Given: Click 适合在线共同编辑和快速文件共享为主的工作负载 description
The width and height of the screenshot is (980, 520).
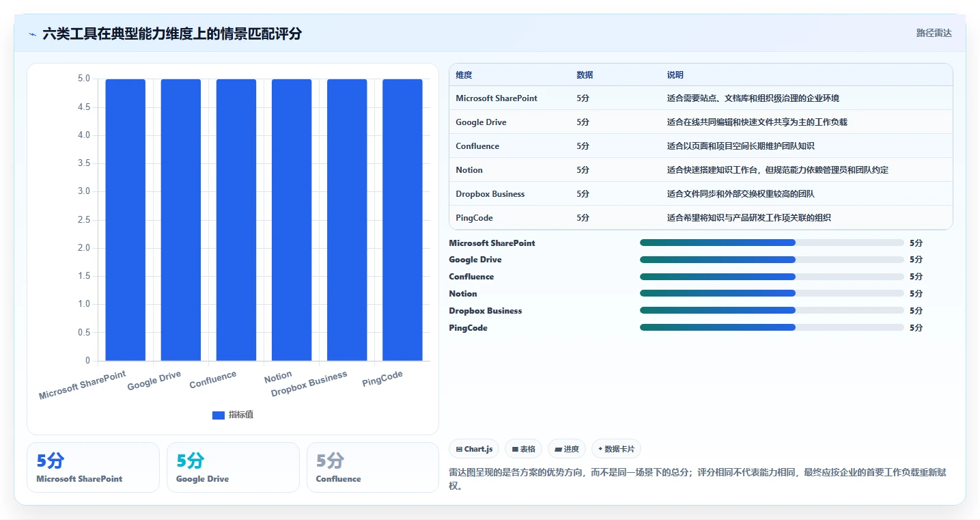Looking at the screenshot, I should click(x=757, y=122).
